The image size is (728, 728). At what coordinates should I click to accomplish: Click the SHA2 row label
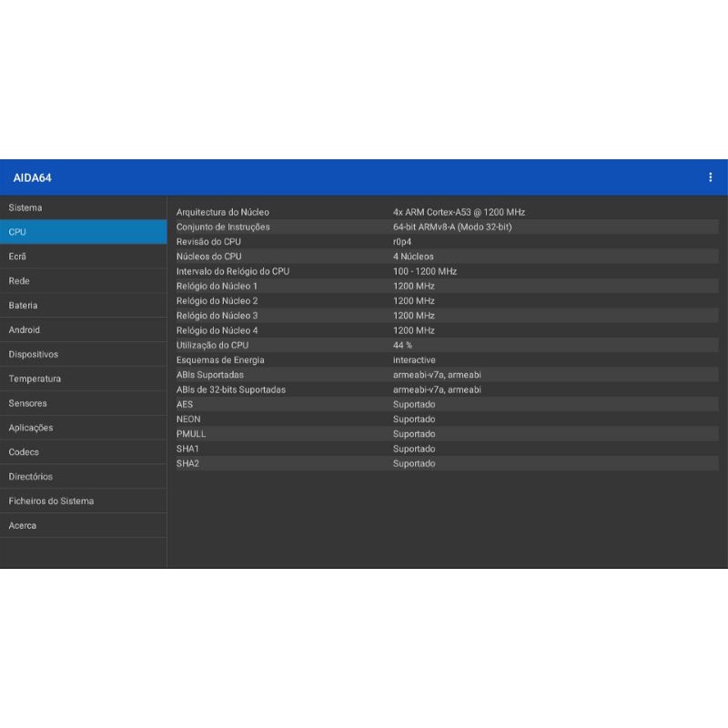click(187, 463)
